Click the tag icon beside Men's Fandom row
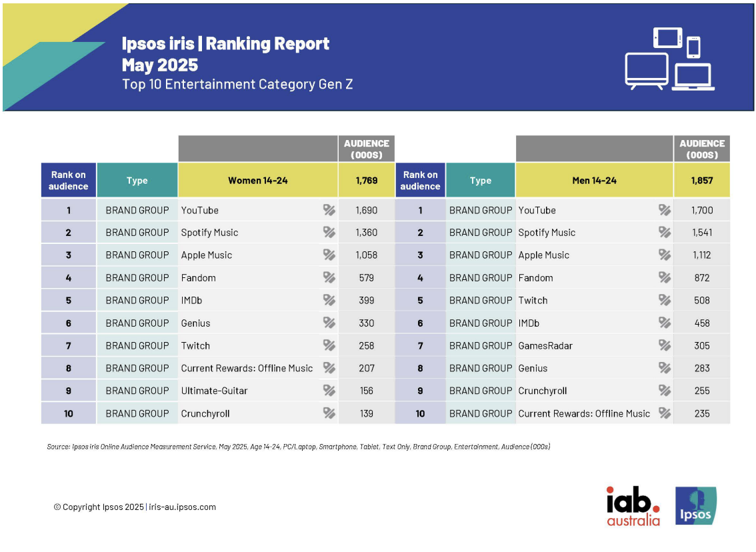 click(x=665, y=277)
